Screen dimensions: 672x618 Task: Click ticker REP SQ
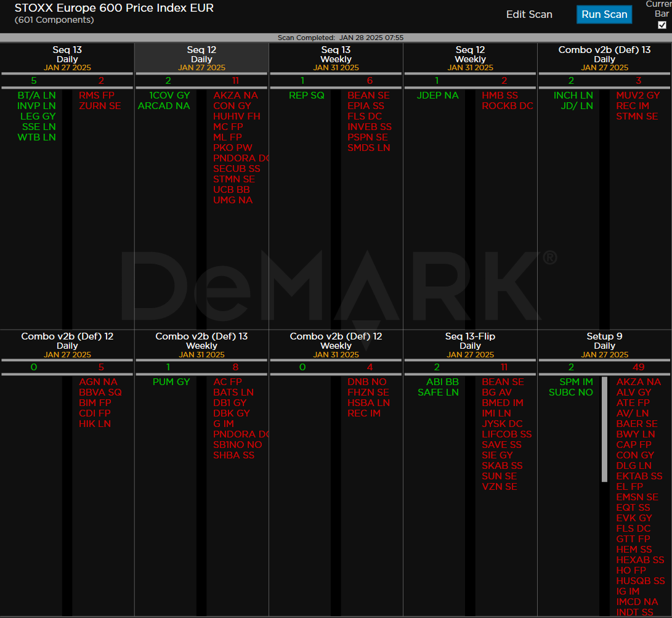point(306,96)
